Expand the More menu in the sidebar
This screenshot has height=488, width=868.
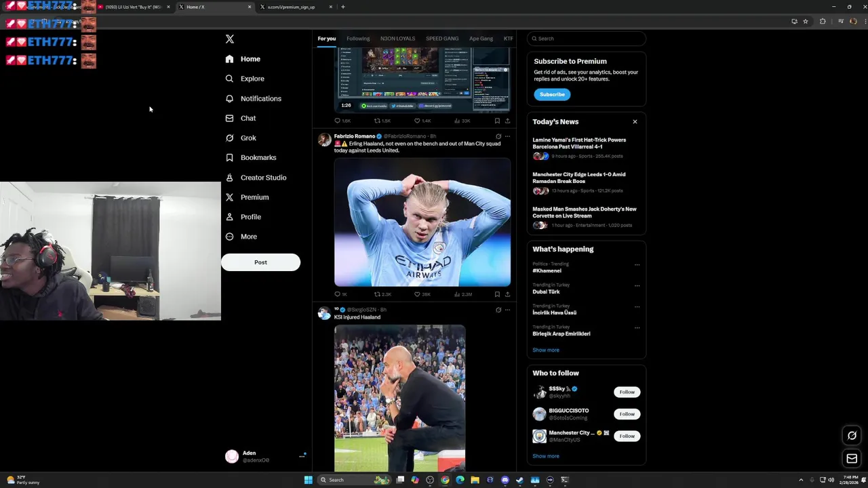point(241,237)
